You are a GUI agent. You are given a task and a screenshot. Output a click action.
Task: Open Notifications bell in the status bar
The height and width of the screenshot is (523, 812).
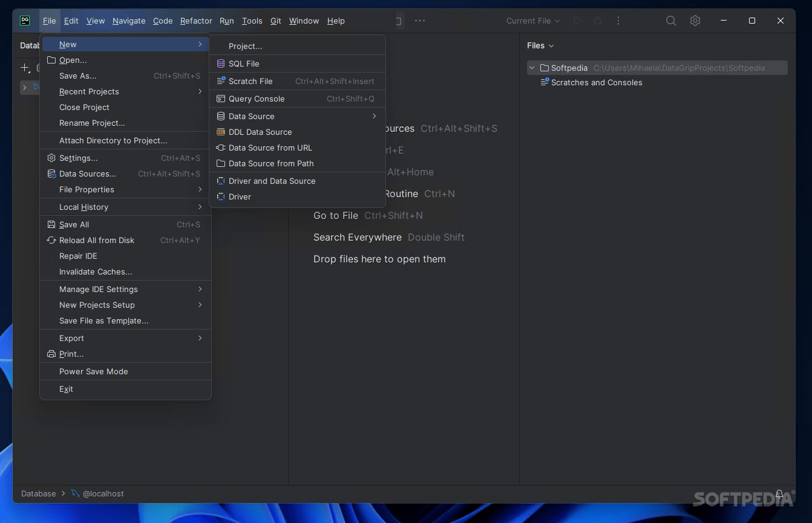[x=780, y=494]
